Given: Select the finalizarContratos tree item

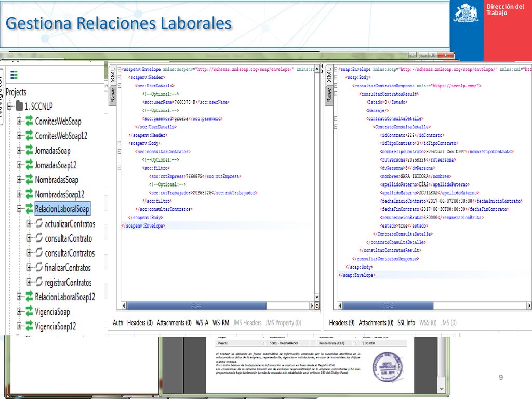Looking at the screenshot, I should [68, 268].
